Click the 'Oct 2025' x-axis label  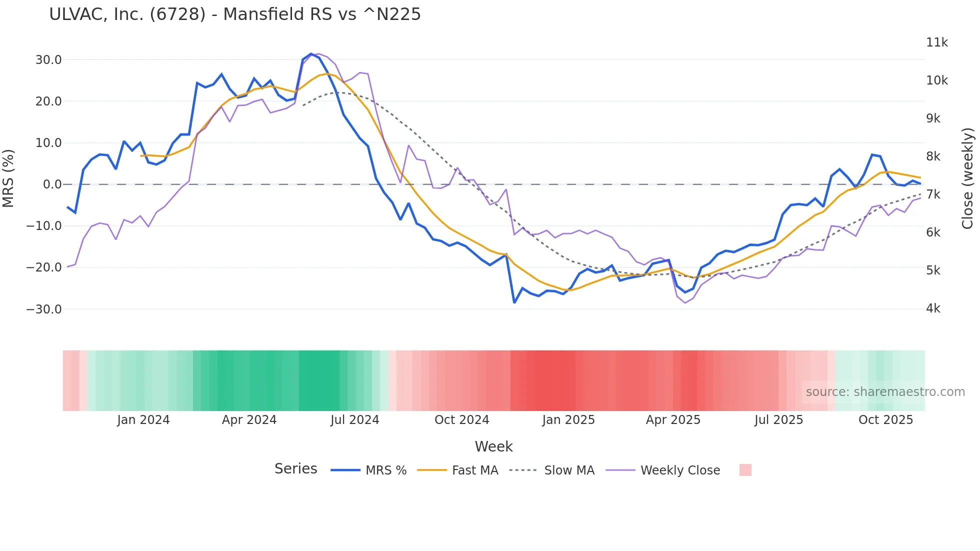886,420
